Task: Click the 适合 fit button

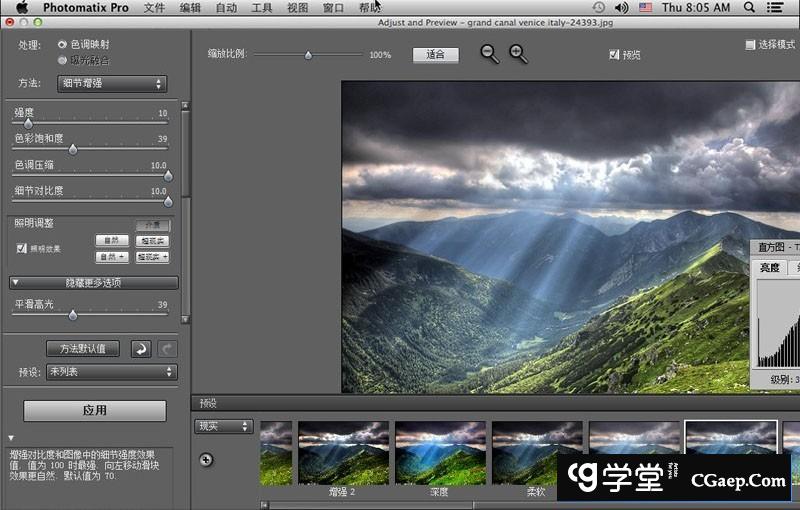Action: tap(435, 55)
